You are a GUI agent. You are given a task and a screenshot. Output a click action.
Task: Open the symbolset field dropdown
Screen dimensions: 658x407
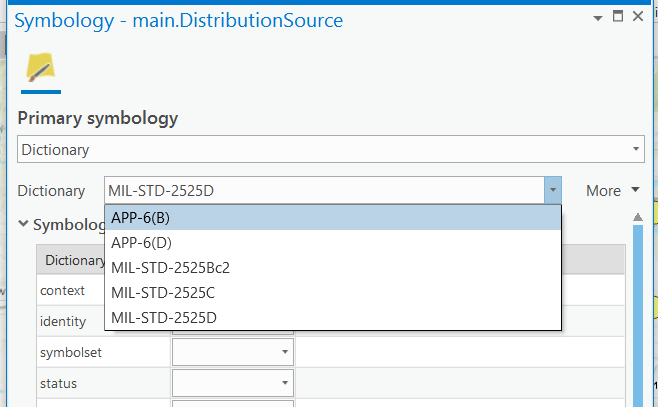233,352
